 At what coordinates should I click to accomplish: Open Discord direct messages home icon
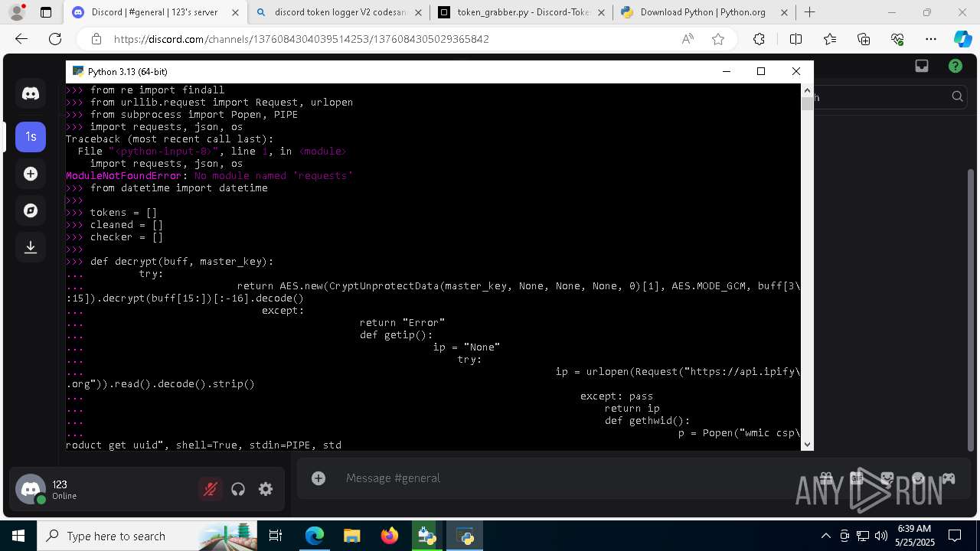31,93
